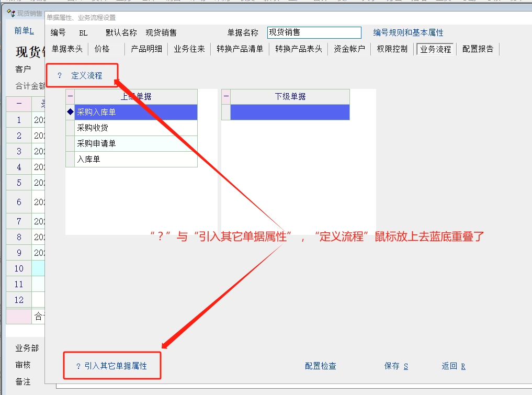
Task: Open the 价格 tab
Action: click(x=102, y=49)
